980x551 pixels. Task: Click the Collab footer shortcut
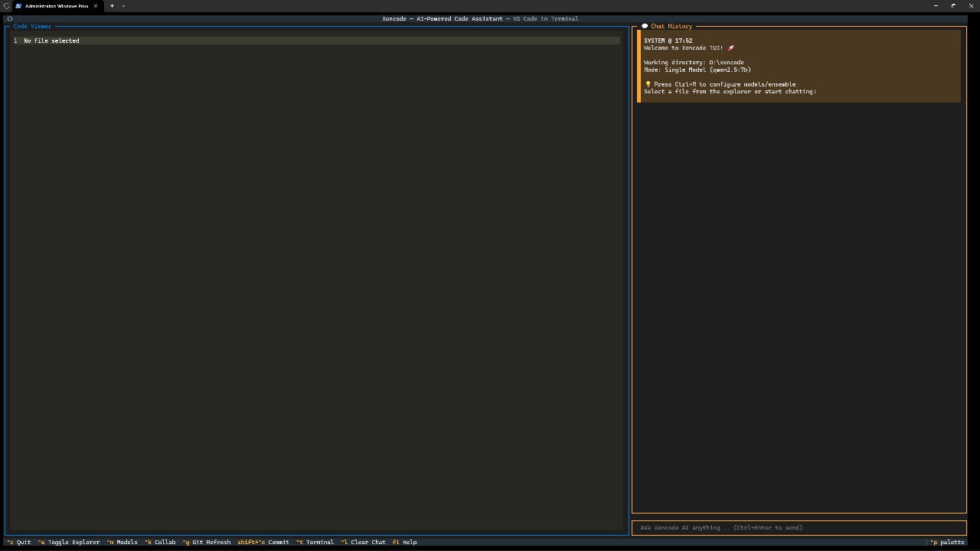(x=160, y=542)
